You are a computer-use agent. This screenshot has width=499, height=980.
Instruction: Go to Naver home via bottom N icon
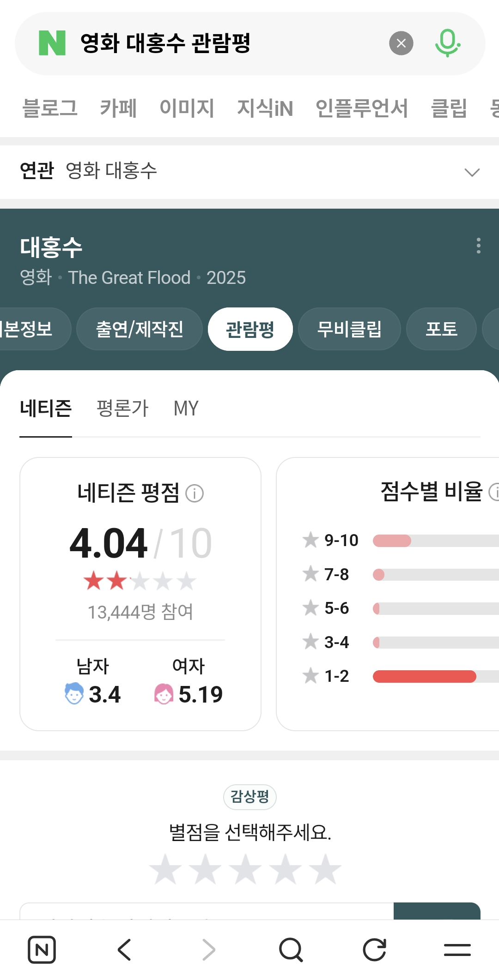click(42, 950)
